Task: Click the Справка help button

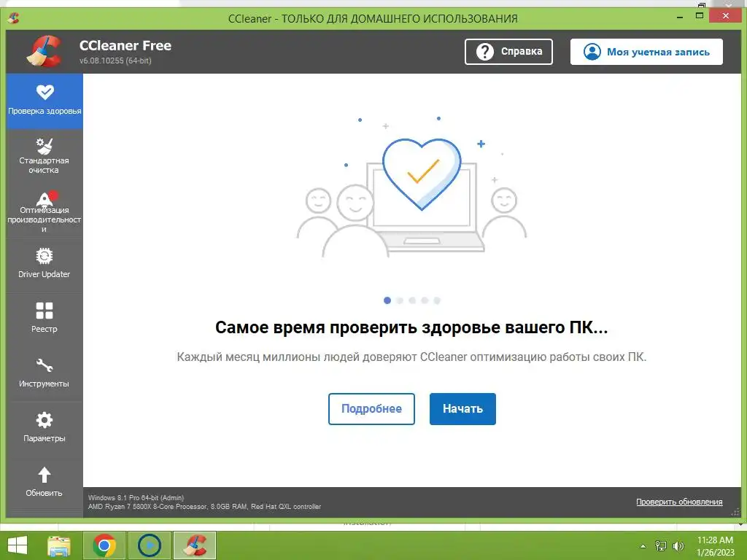Action: 508,52
